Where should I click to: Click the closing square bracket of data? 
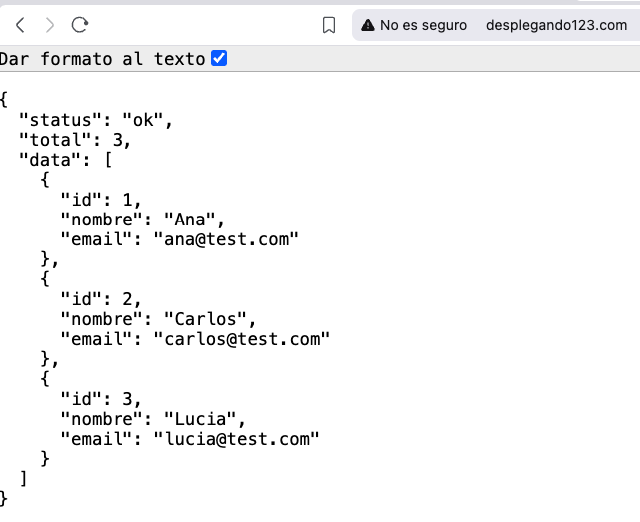point(23,478)
